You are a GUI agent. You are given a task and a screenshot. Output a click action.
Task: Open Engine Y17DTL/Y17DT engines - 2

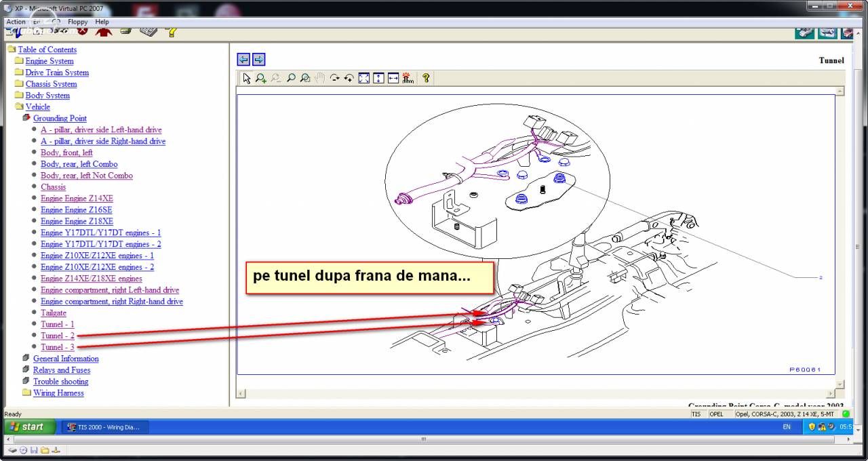point(100,244)
